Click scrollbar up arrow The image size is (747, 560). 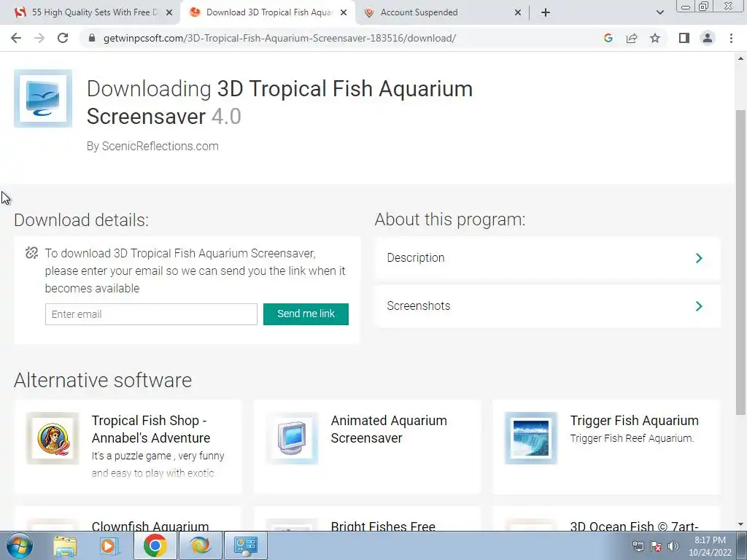740,58
